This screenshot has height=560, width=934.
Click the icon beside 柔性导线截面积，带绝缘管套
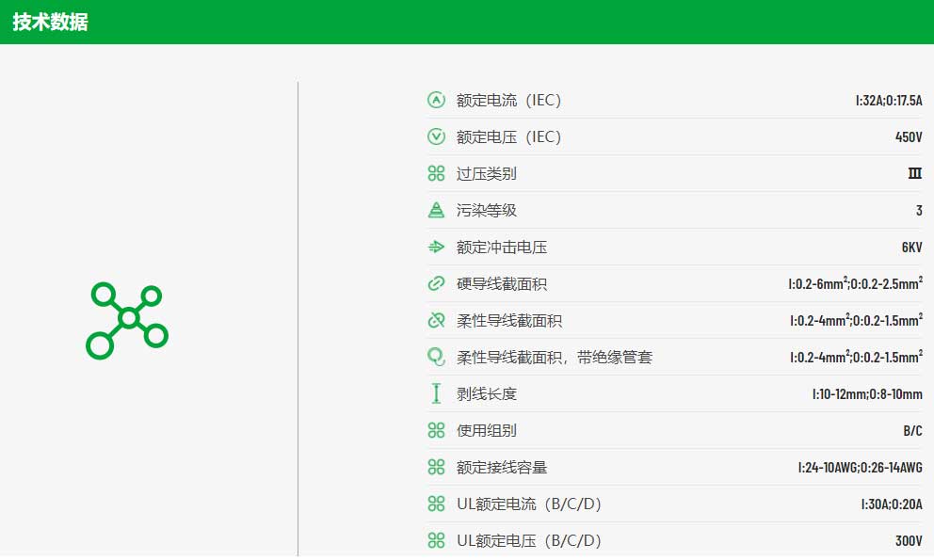click(x=436, y=357)
